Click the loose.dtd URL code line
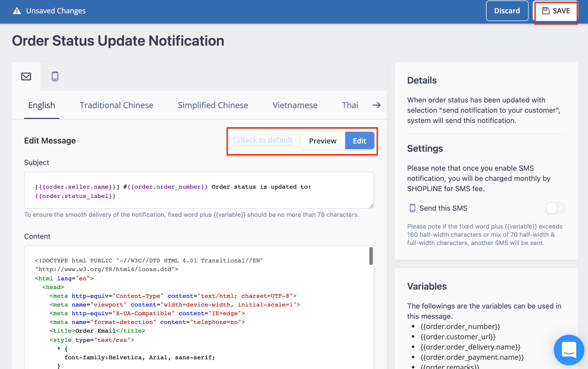This screenshot has width=588, height=369. [107, 269]
